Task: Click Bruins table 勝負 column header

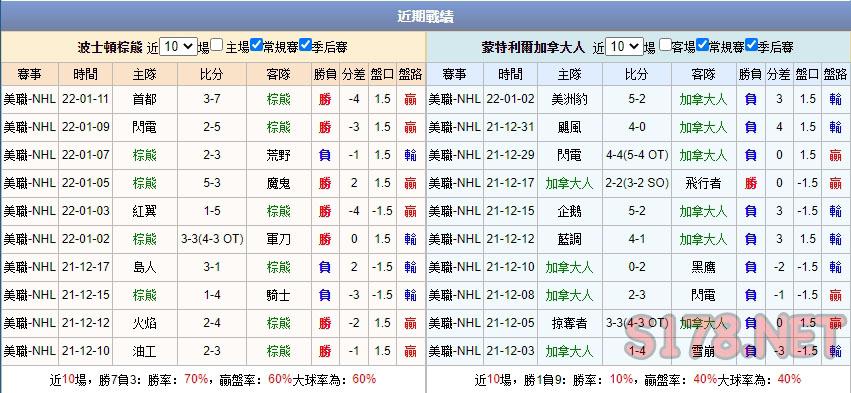Action: pyautogui.click(x=325, y=74)
